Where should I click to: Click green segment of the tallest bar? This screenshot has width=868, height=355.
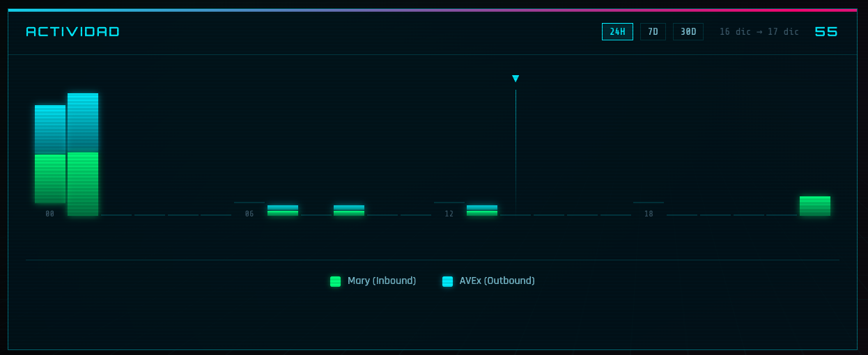(x=83, y=184)
